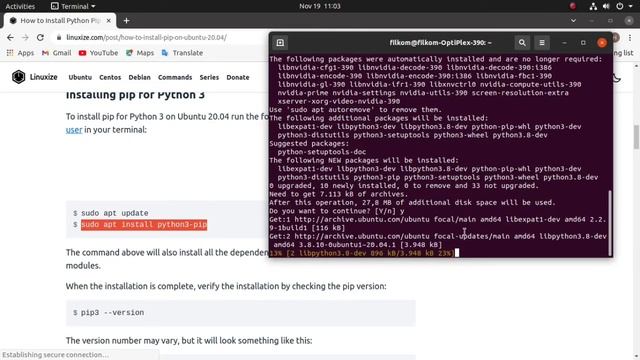Open the browser three-dot menu
Screen dimensions: 640x360
(x=630, y=37)
